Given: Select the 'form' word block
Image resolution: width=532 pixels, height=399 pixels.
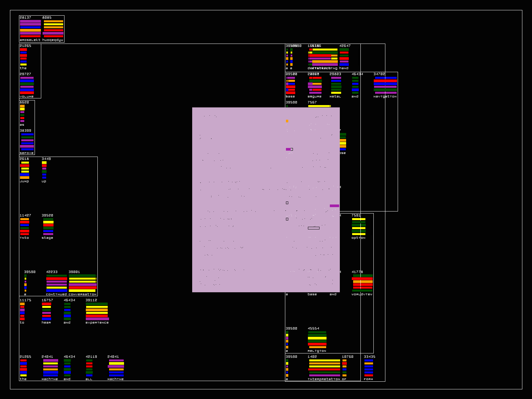Looking at the screenshot, I should [x=368, y=368].
